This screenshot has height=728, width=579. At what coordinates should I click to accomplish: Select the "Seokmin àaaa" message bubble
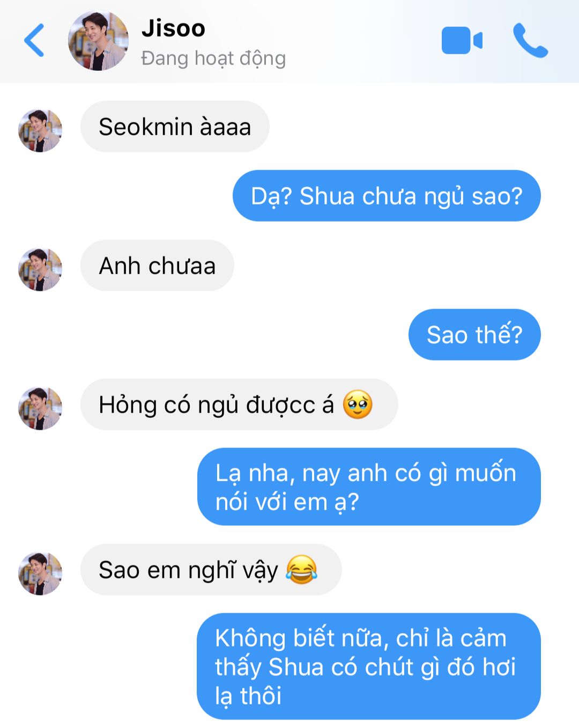point(175,127)
